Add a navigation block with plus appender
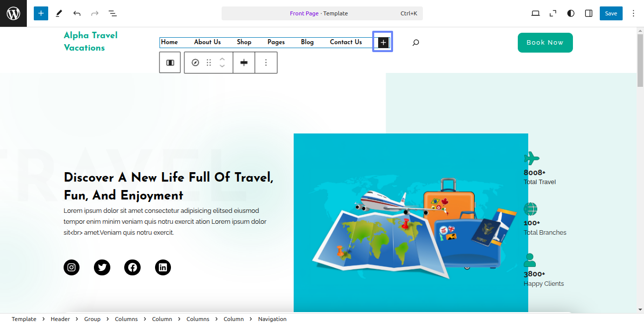 [x=383, y=43]
